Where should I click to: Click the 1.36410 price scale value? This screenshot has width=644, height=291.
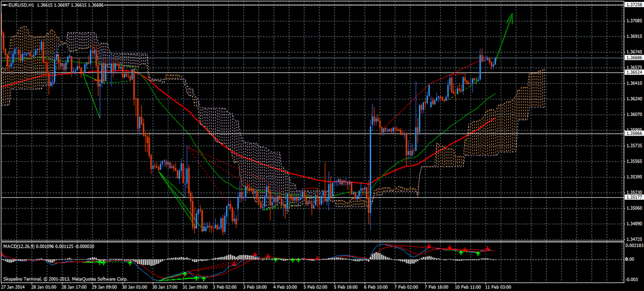pyautogui.click(x=634, y=83)
